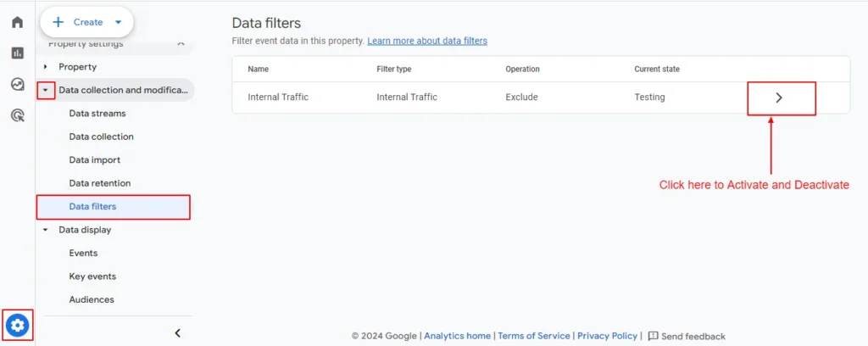Screen dimensions: 868x346
Task: Click the Send feedback speech bubble icon
Action: coord(654,336)
